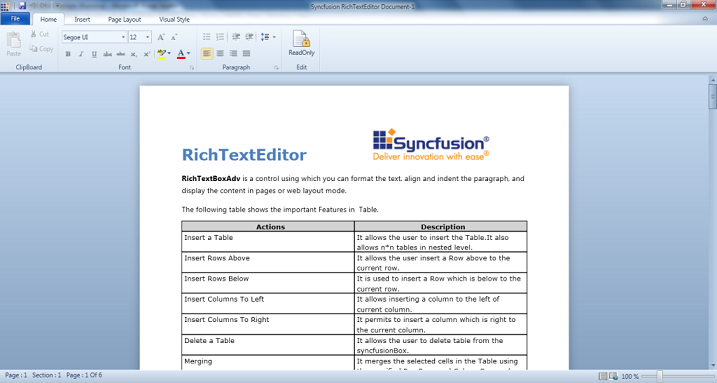717x383 pixels.
Task: Apply Italic formatting from the ribbon
Action: [81, 54]
